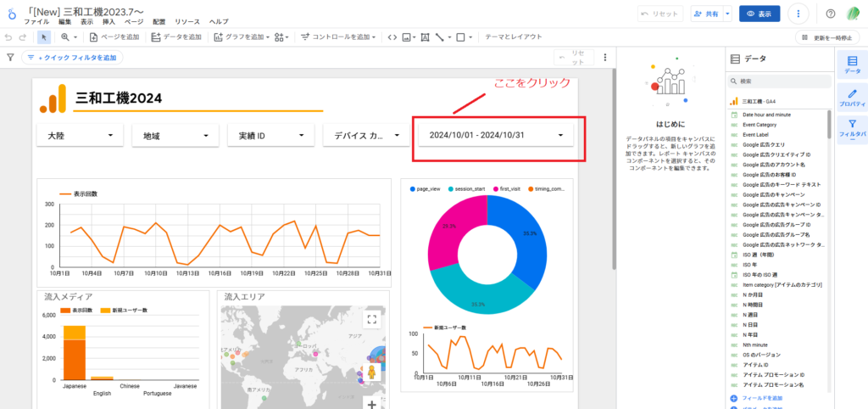The width and height of the screenshot is (868, 409).
Task: Click クイック フィルタを追加 button
Action: point(72,58)
